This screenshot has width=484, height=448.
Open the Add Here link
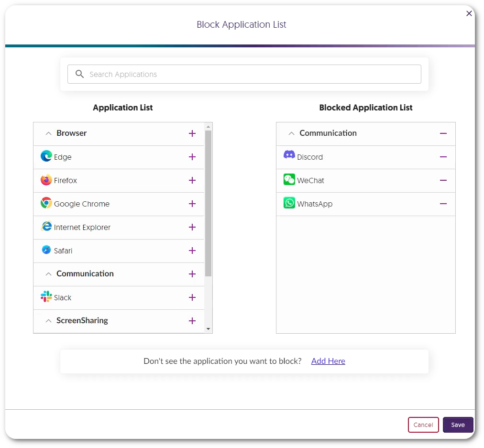328,361
